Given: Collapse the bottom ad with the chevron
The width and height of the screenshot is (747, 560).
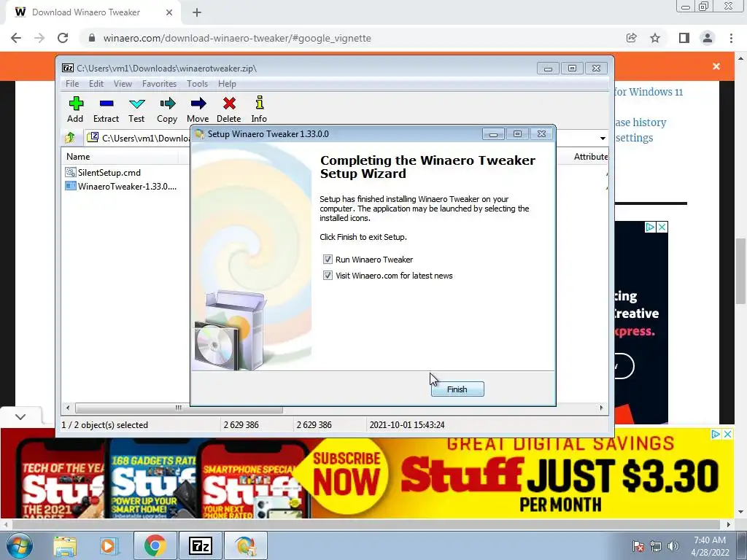Looking at the screenshot, I should pos(20,416).
